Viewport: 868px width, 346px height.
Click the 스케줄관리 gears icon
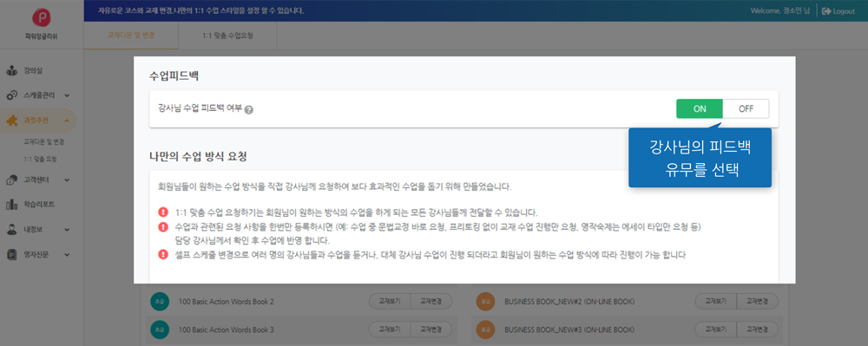(12, 95)
